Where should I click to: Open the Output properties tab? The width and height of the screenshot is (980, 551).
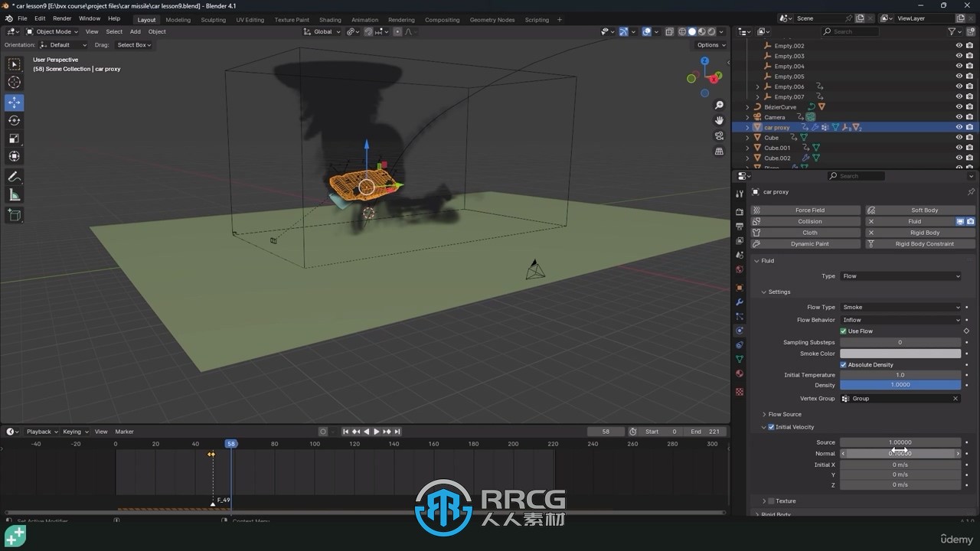point(740,227)
